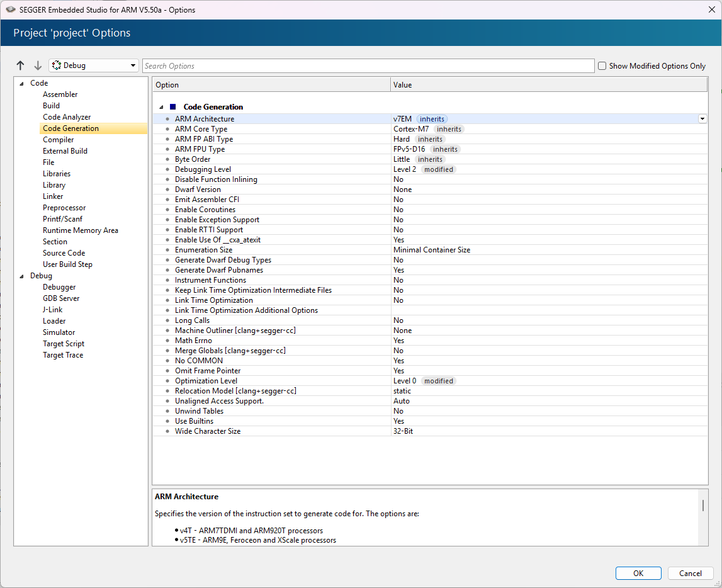
Task: Enable Show Modified Options Only checkbox
Action: pyautogui.click(x=602, y=66)
